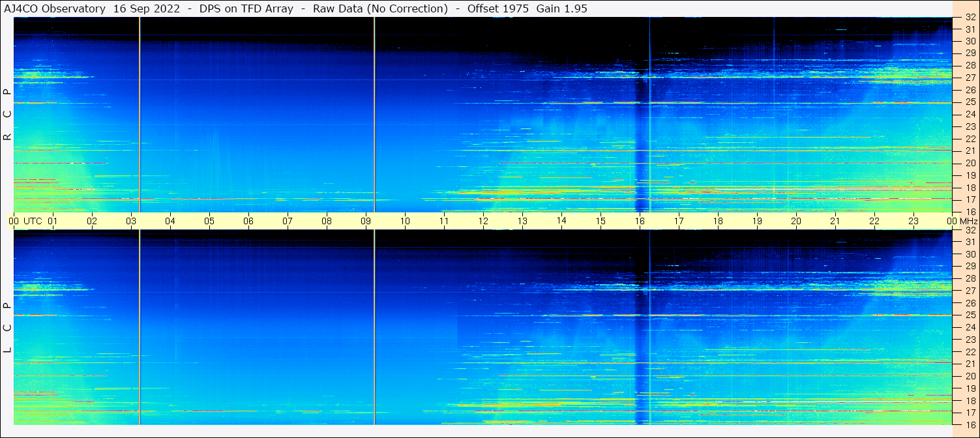Click the vertical "L C P" panel label
The height and width of the screenshot is (438, 980).
[x=7, y=328]
